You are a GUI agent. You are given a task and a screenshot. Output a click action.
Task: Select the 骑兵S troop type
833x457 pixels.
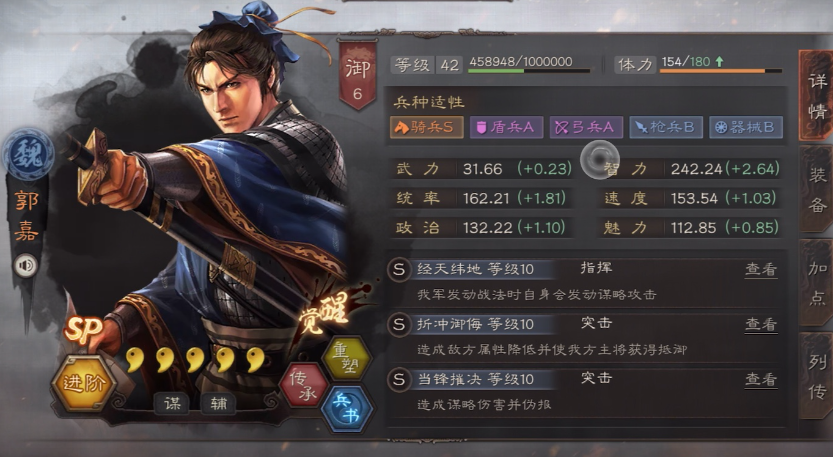(427, 128)
